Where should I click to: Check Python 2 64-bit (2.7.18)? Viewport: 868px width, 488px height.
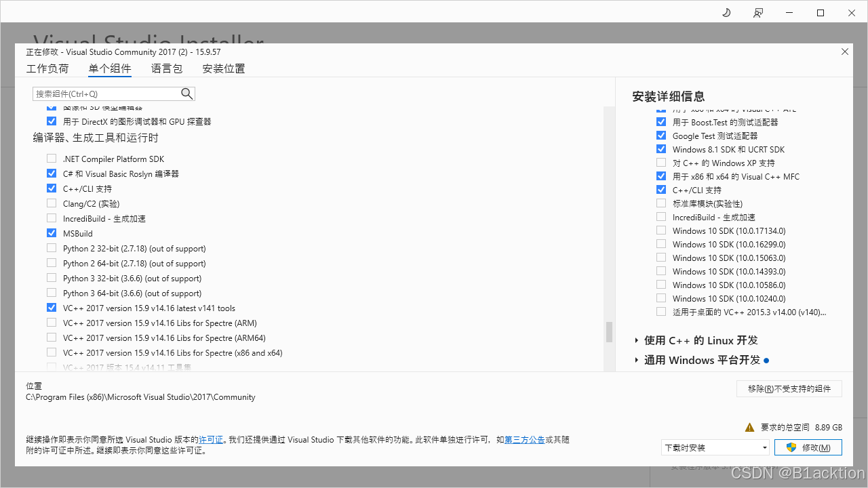point(52,263)
